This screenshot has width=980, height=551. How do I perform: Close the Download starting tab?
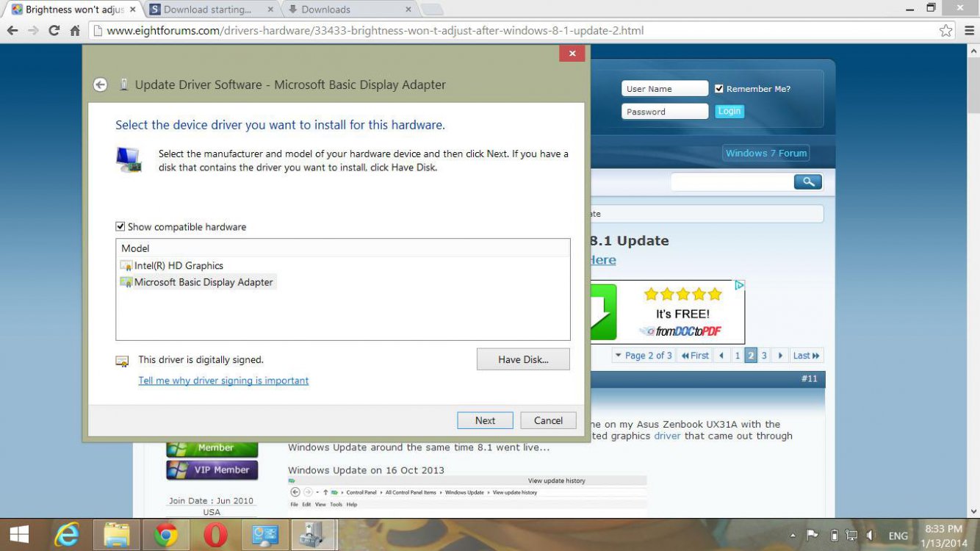[x=270, y=10]
